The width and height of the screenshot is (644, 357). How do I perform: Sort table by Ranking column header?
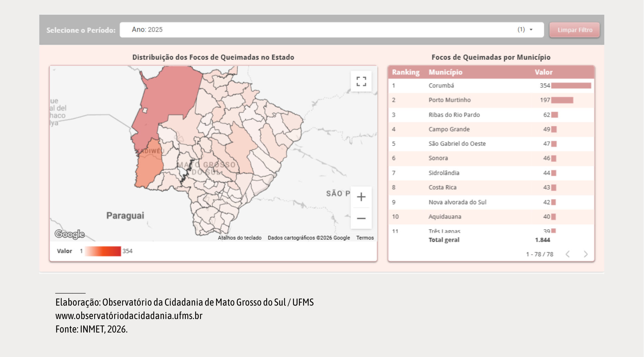tap(406, 72)
